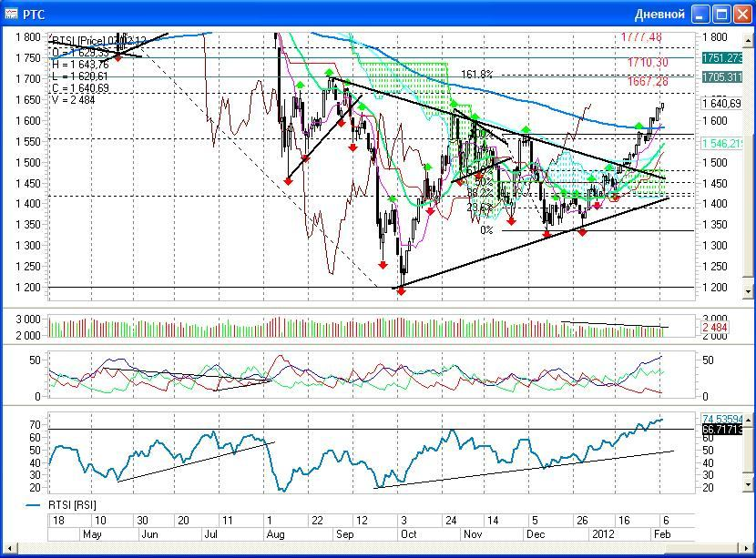
Task: Maximize the PTC chart window
Action: click(x=721, y=15)
